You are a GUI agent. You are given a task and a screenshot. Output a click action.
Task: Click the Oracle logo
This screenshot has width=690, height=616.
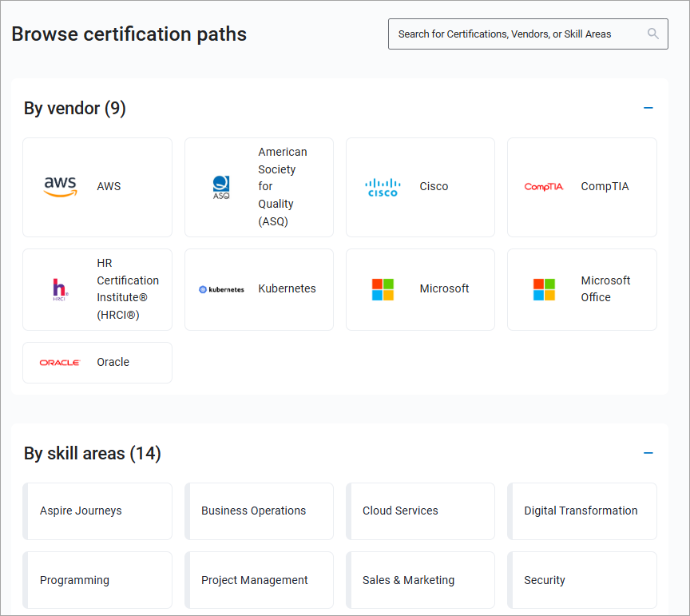click(x=60, y=363)
